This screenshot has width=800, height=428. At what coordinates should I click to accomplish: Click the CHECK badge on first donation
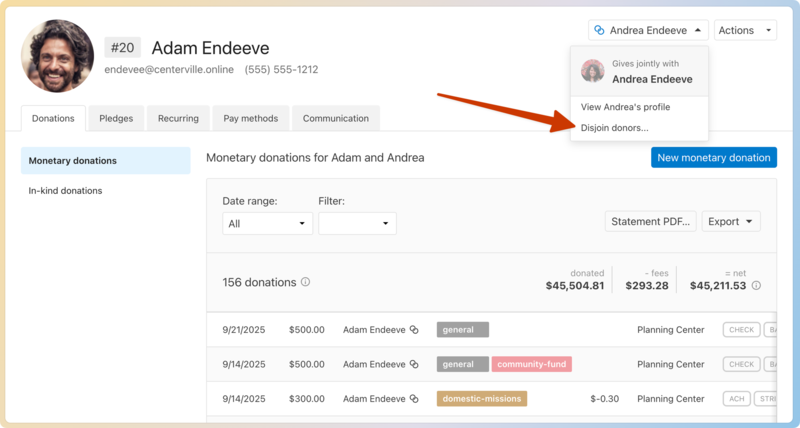(741, 330)
